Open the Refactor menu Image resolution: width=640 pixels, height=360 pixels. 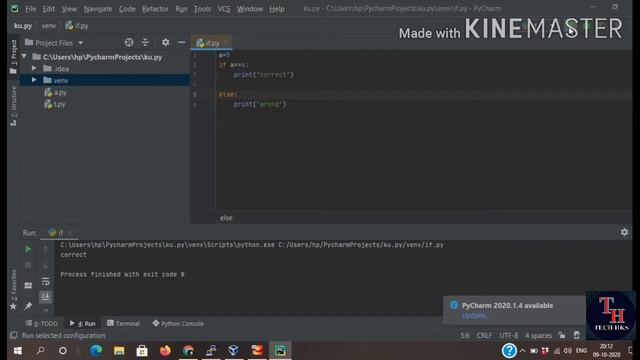click(155, 9)
